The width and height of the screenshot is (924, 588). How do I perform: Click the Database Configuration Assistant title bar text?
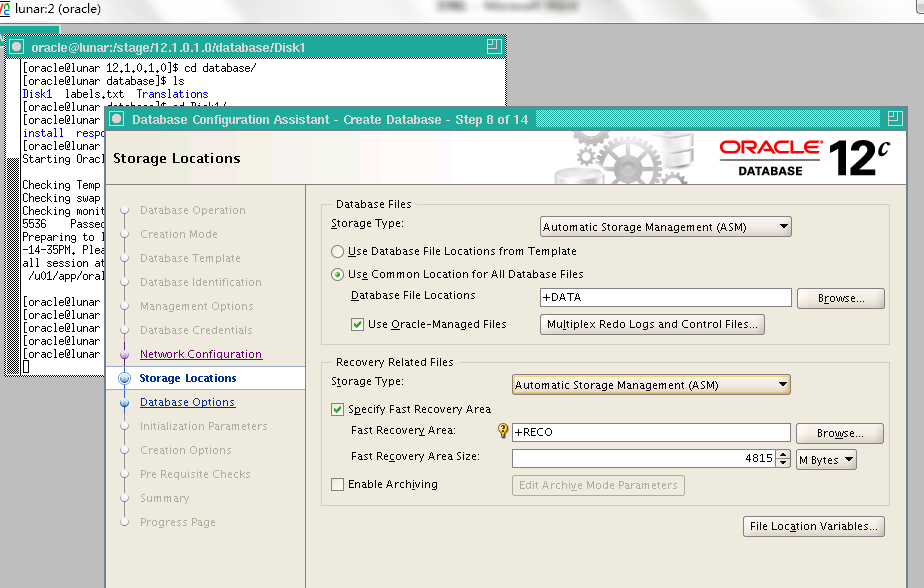pyautogui.click(x=330, y=120)
